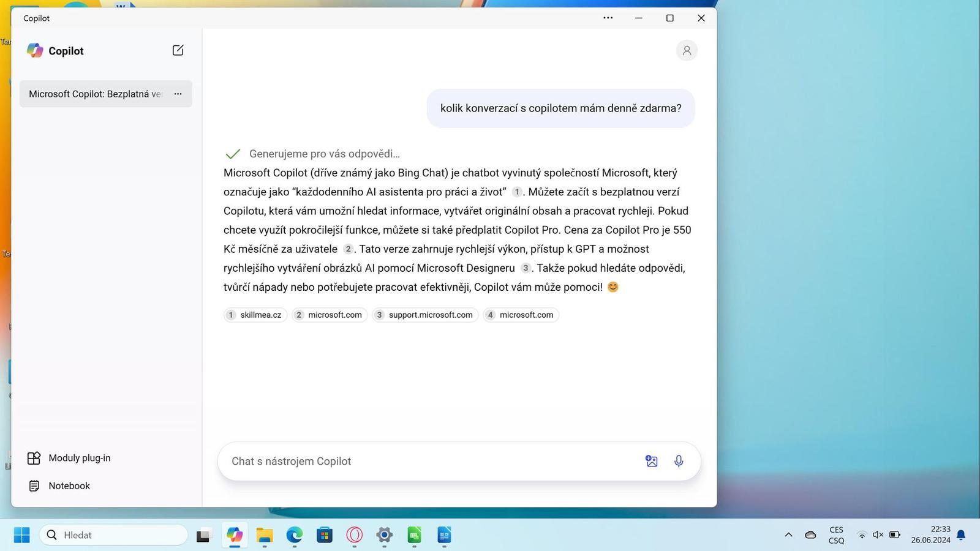Check the battery tray icon
This screenshot has height=551, width=980.
point(894,535)
